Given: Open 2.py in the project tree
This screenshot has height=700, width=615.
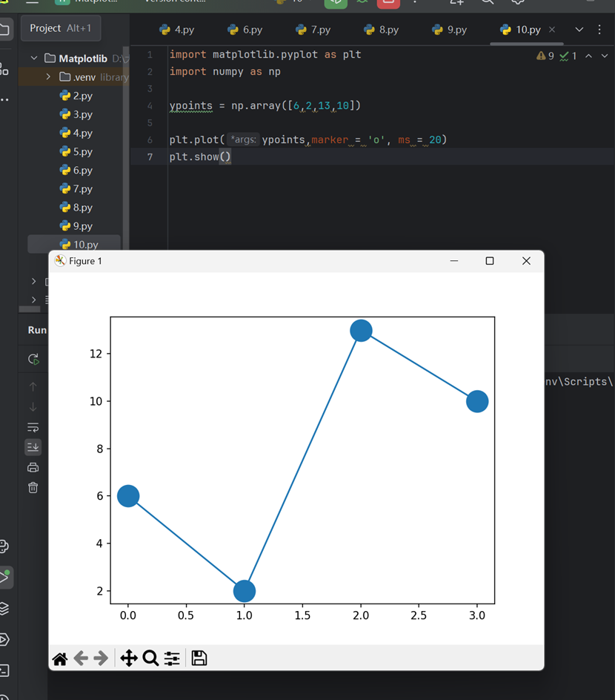Looking at the screenshot, I should click(76, 96).
